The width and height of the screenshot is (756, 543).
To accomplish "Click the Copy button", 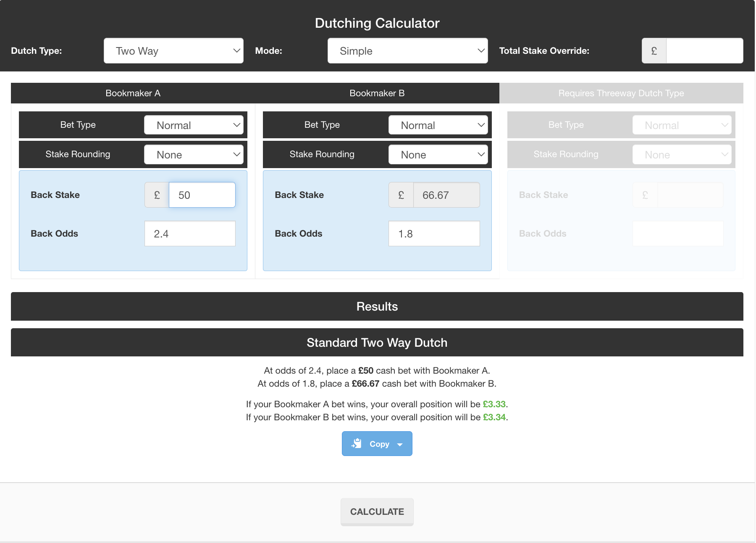I will point(377,444).
